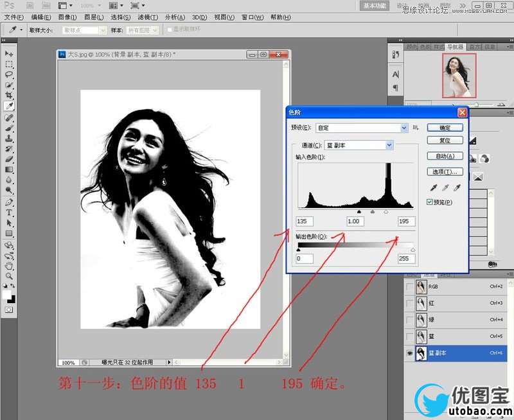514x420 pixels.
Task: Select the Hand tool
Action: [x=9, y=266]
